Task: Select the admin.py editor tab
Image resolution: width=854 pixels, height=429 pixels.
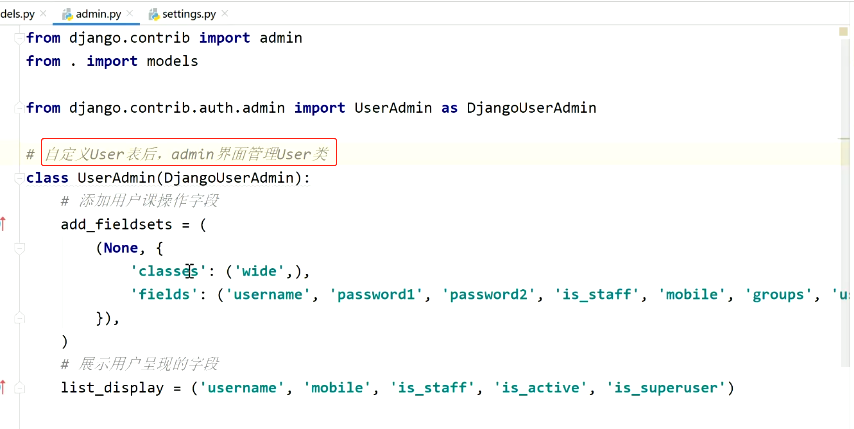Action: tap(97, 14)
